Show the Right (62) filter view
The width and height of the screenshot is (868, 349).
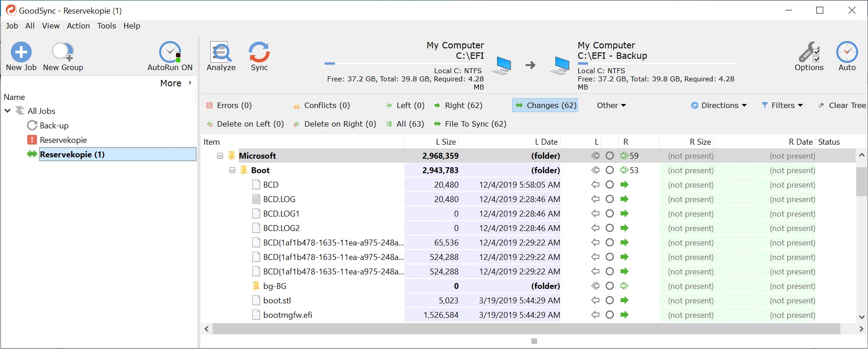pos(458,105)
